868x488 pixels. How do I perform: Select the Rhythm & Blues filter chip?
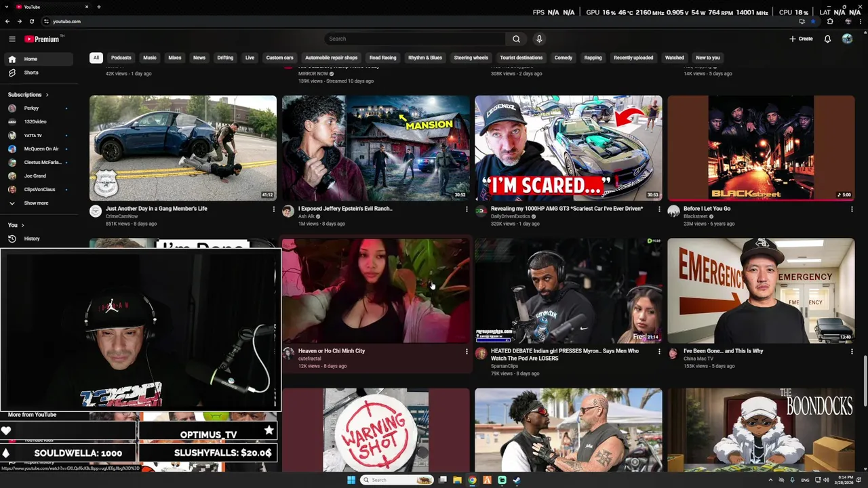(425, 58)
